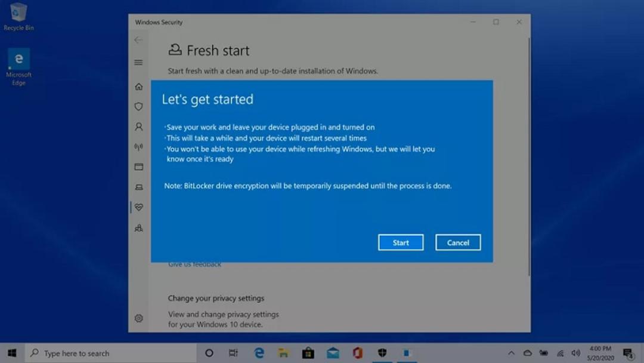Open the Windows Start menu
The width and height of the screenshot is (644, 363).
coord(12,353)
